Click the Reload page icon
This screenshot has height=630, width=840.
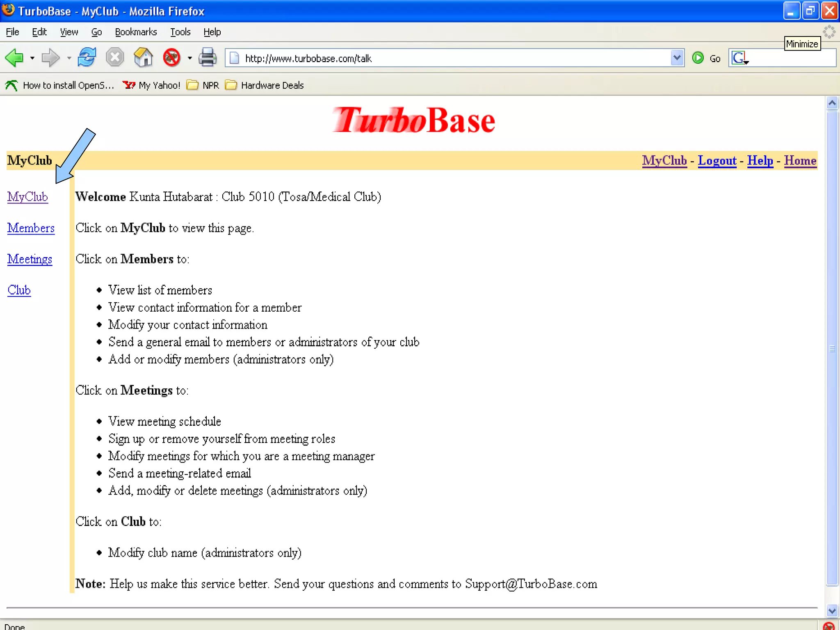point(87,58)
